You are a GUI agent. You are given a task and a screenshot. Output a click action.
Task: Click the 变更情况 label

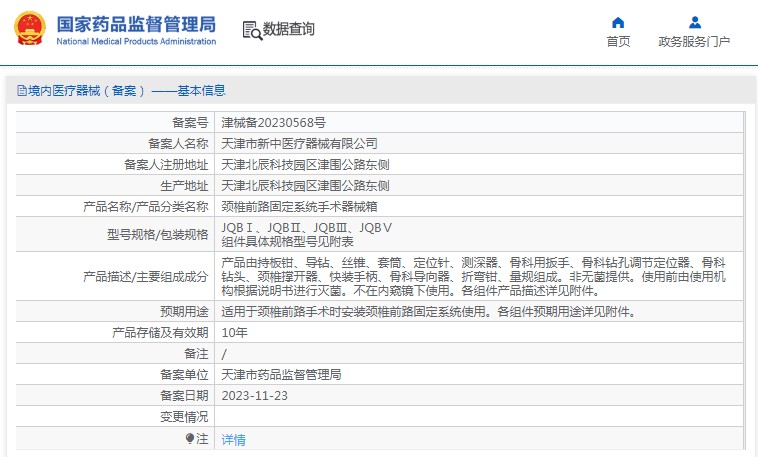tap(184, 417)
